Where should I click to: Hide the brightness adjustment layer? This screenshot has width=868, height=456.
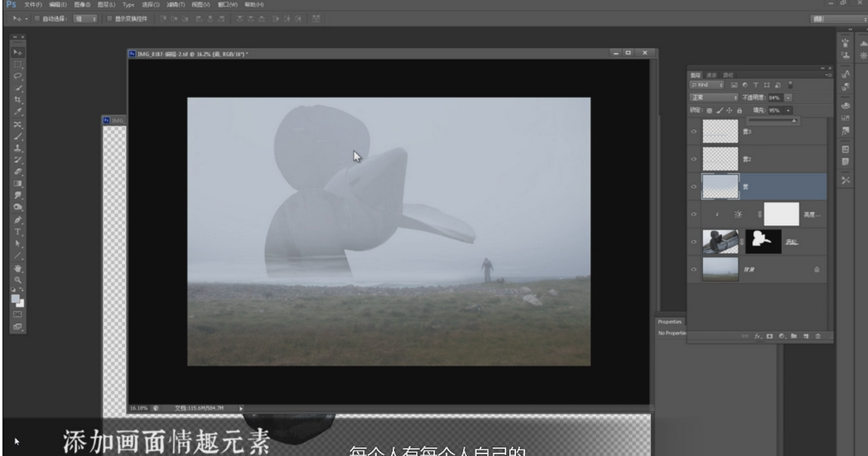tap(693, 214)
